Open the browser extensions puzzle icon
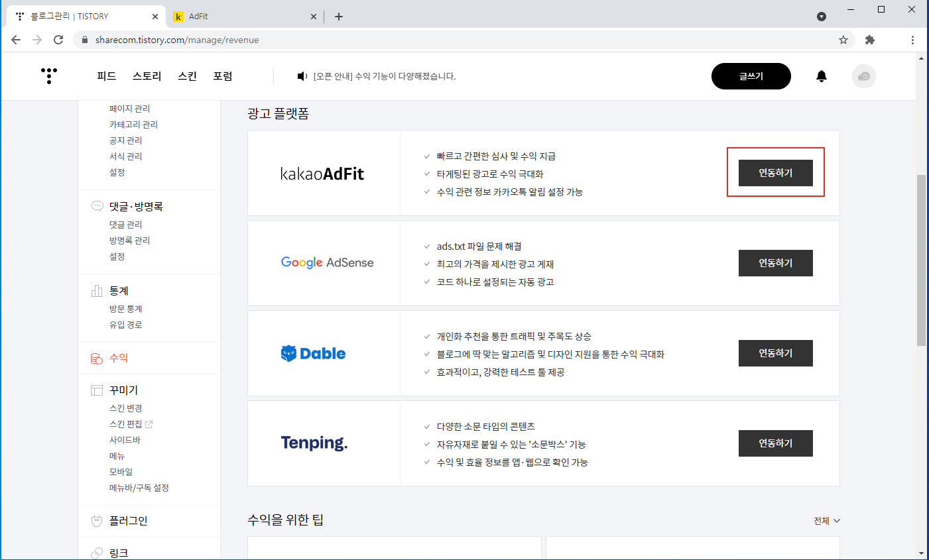The height and width of the screenshot is (560, 929). [870, 40]
